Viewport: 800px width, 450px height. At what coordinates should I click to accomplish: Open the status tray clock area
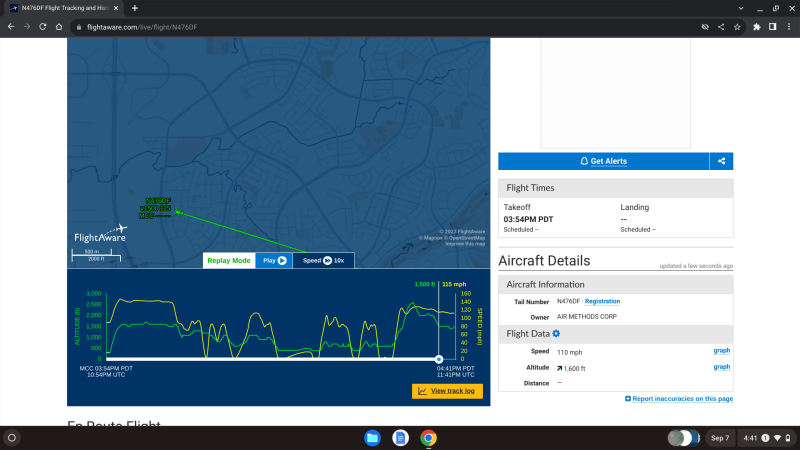(x=767, y=438)
